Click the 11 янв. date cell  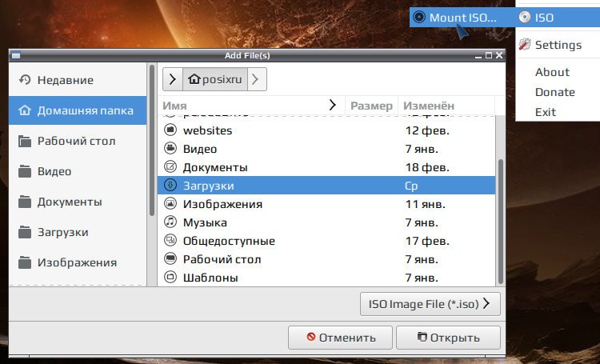pyautogui.click(x=425, y=204)
